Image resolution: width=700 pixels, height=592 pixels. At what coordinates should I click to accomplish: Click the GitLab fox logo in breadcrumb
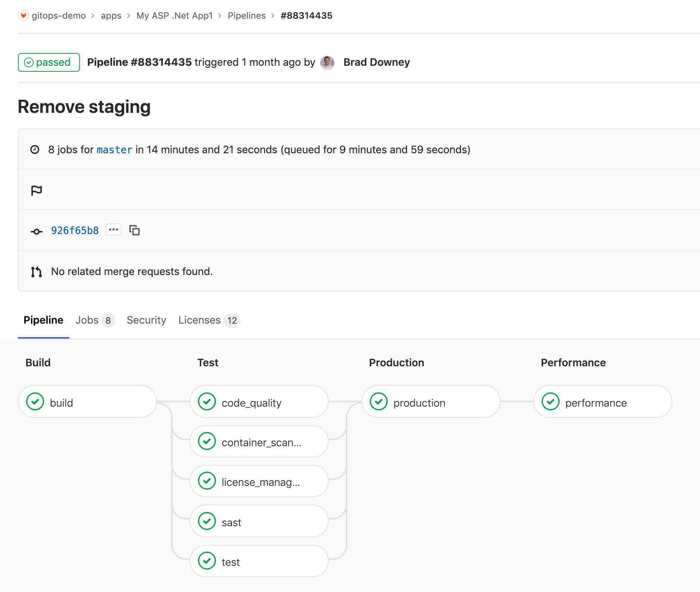tap(24, 15)
